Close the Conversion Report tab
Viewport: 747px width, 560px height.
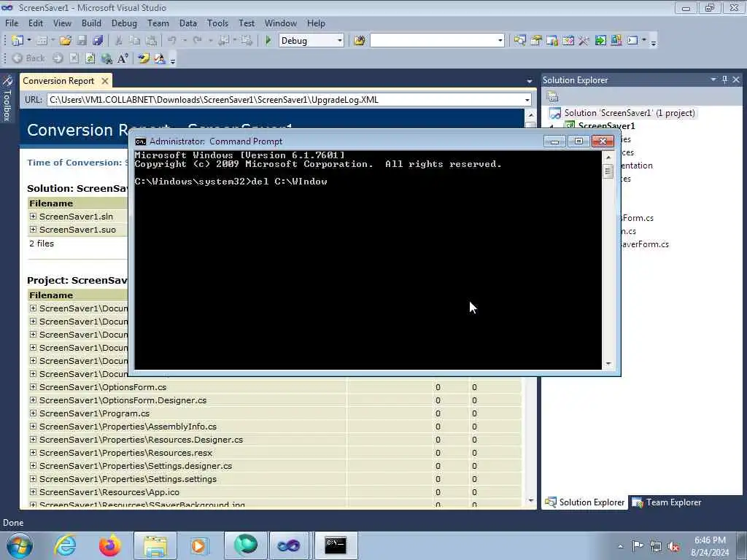coord(105,81)
